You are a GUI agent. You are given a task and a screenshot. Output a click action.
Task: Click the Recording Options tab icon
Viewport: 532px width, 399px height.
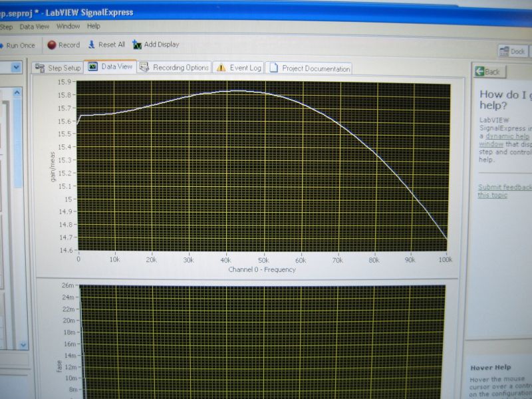coord(144,67)
